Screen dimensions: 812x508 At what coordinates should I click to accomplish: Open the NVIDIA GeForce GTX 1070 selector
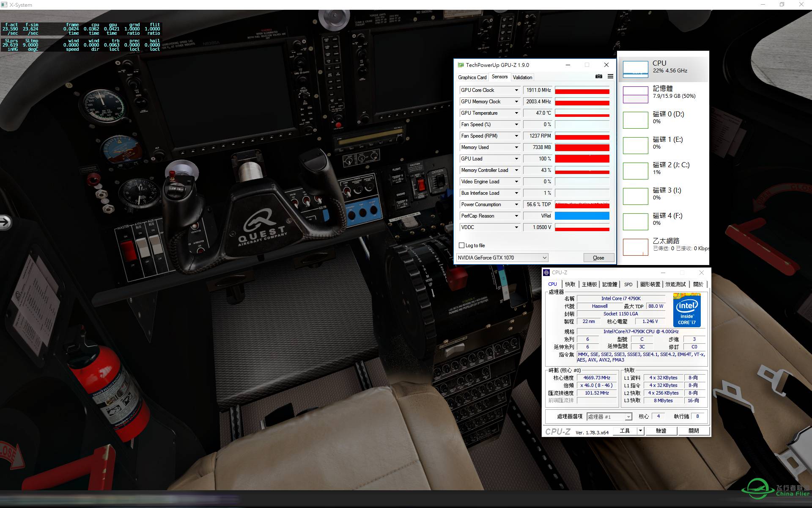[502, 257]
